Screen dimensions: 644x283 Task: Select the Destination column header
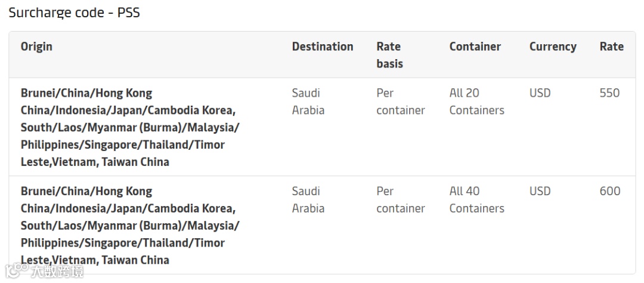322,47
